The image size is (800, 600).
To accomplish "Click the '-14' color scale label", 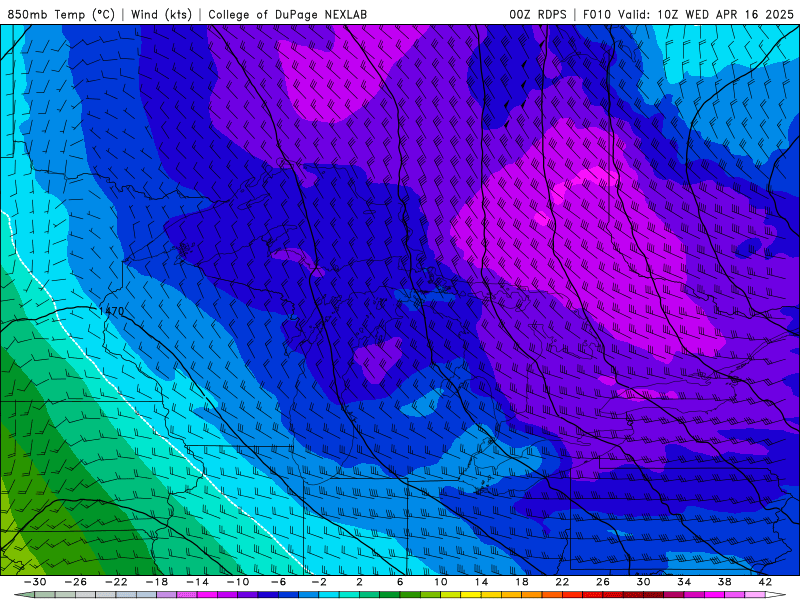I will coord(197,582).
